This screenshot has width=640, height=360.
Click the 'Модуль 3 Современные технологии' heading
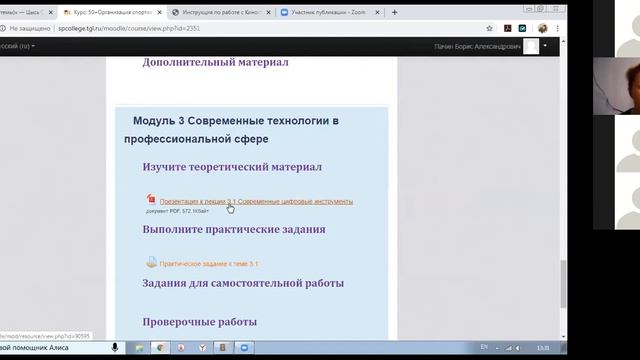[231, 130]
